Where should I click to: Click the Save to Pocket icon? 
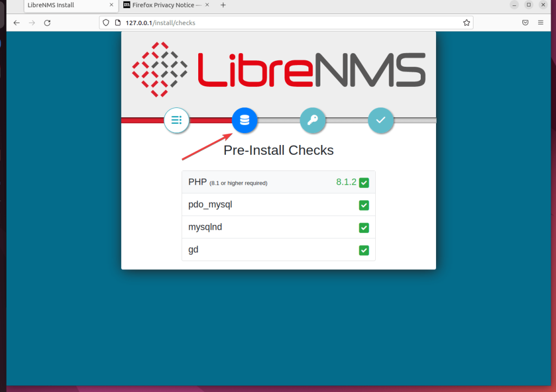coord(525,23)
